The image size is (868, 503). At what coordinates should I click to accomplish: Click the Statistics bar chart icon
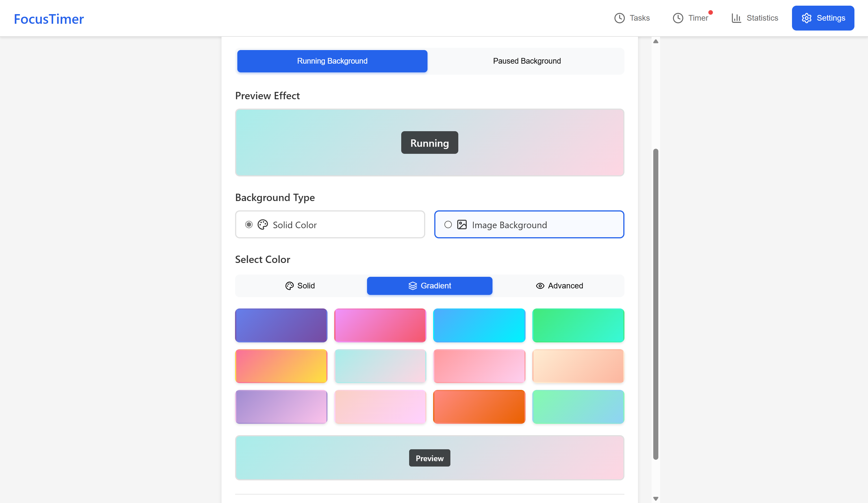tap(736, 18)
